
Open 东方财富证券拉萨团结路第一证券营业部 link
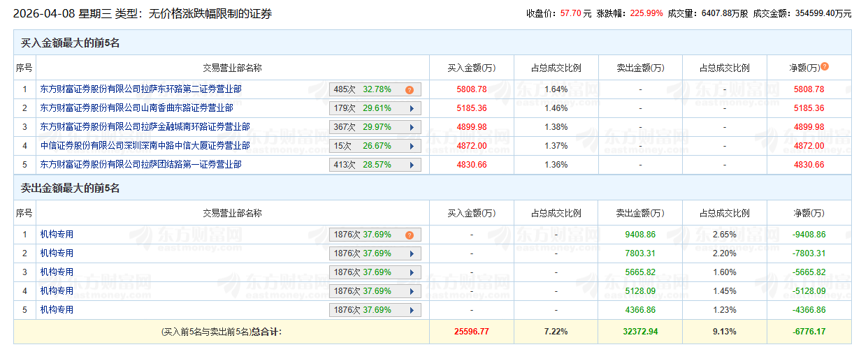coord(140,165)
